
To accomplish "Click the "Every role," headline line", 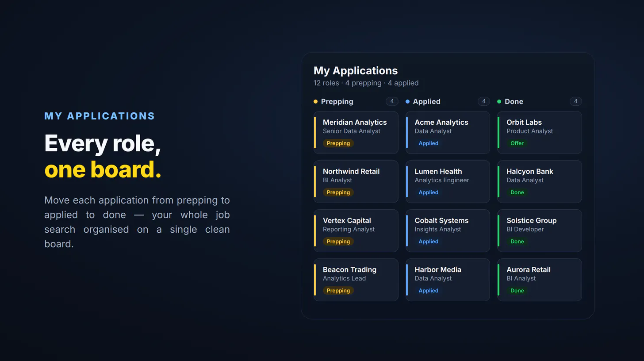I will 103,143.
